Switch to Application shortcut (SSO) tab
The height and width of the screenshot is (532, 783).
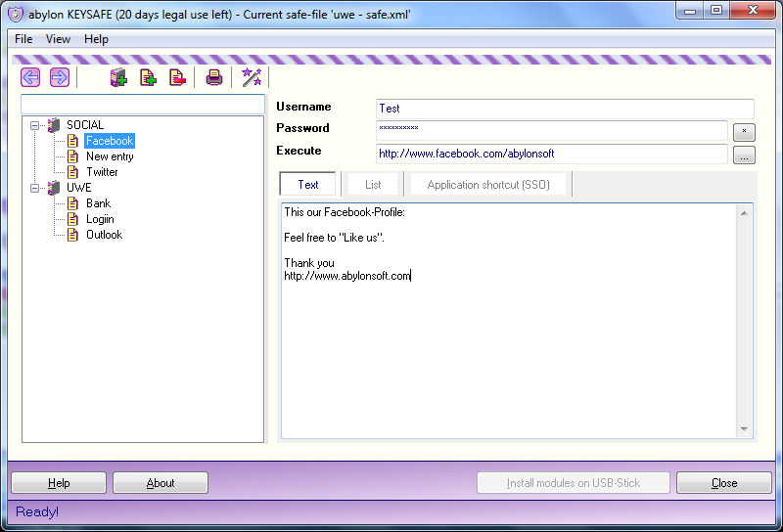488,185
